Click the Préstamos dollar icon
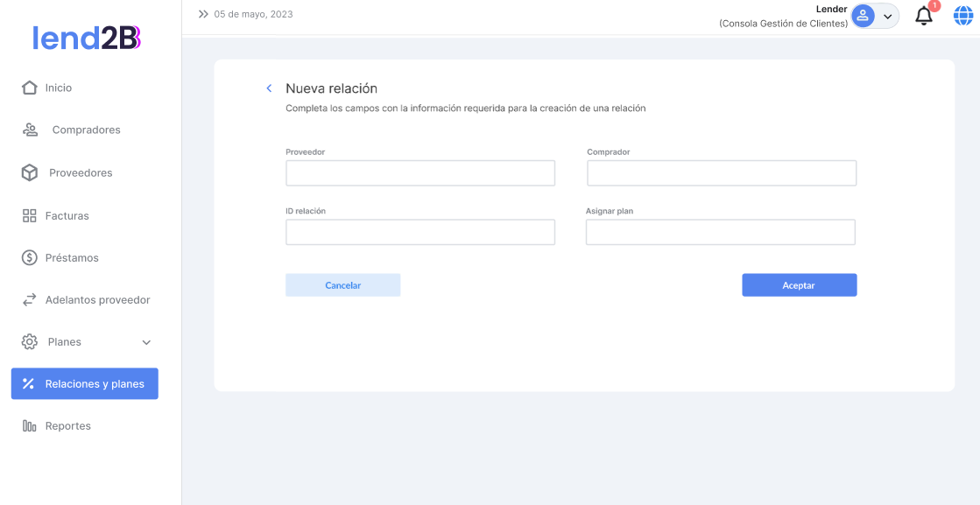This screenshot has width=980, height=505. coord(30,257)
